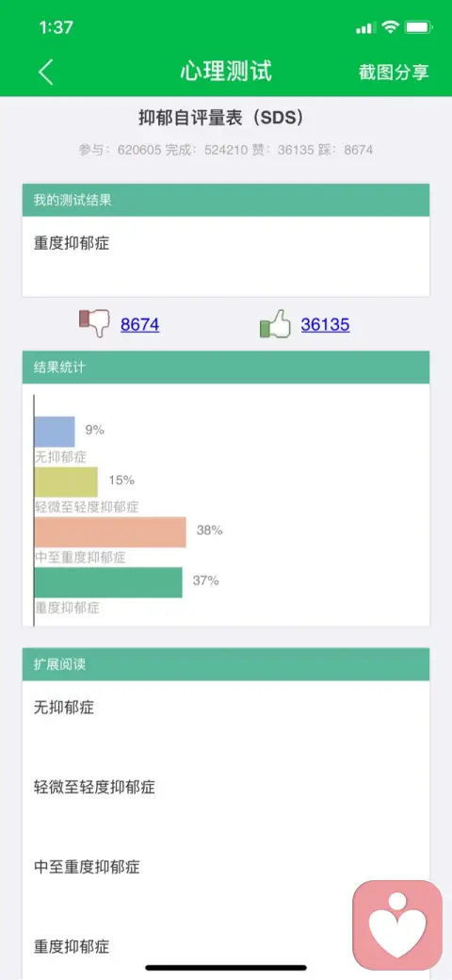Viewport: 452px width, 980px height.
Task: Tap the back arrow in the header
Action: coord(46,72)
